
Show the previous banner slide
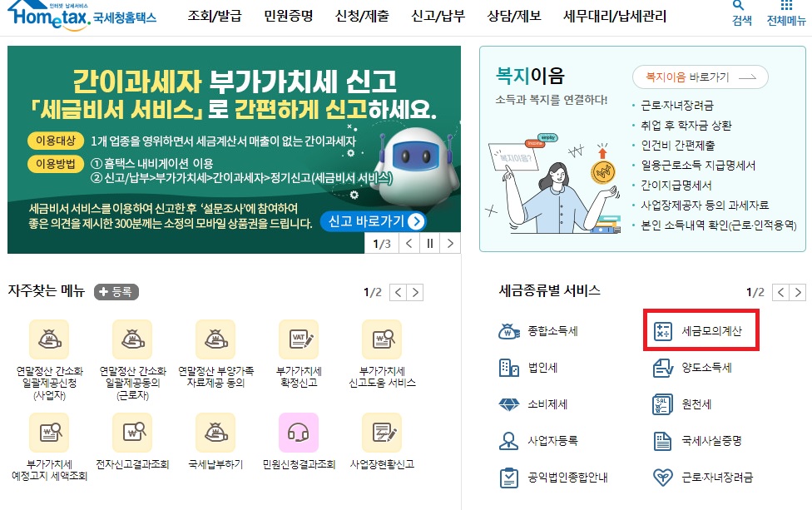[x=409, y=243]
